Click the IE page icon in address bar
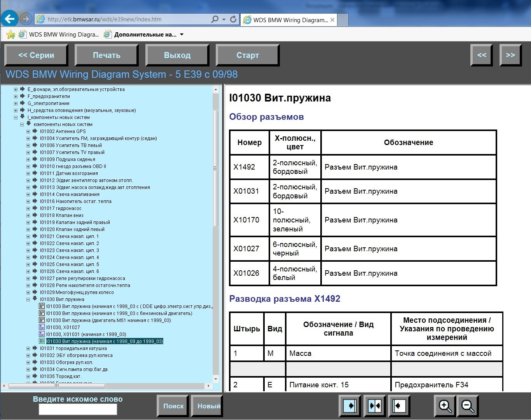The height and width of the screenshot is (420, 531). click(x=40, y=19)
